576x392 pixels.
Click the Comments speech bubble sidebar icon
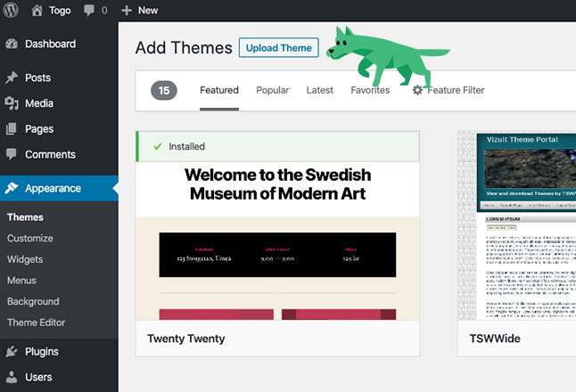coord(12,154)
